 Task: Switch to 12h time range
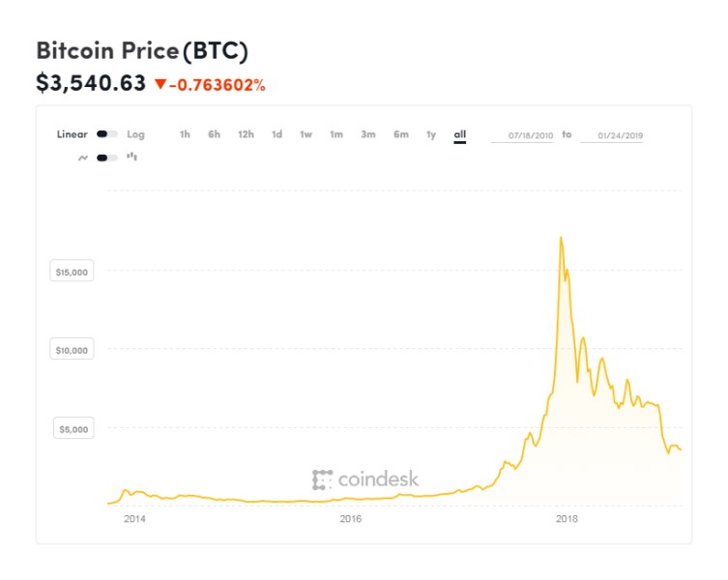coord(246,134)
